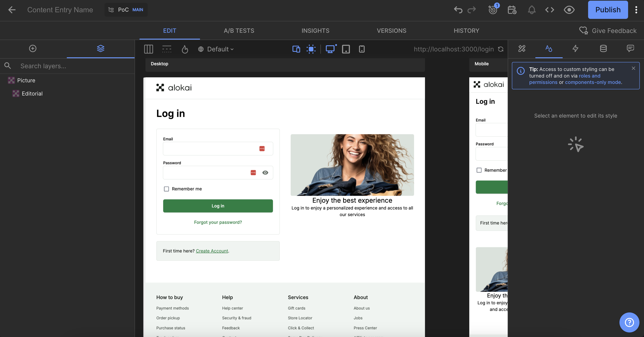Image resolution: width=644 pixels, height=337 pixels.
Task: Open the code view brackets icon
Action: pyautogui.click(x=549, y=10)
